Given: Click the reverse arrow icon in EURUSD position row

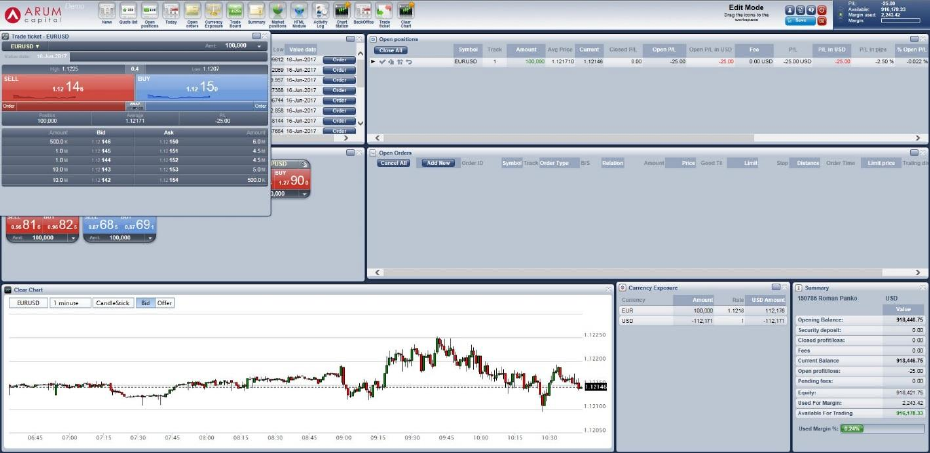Looking at the screenshot, I should pos(409,62).
